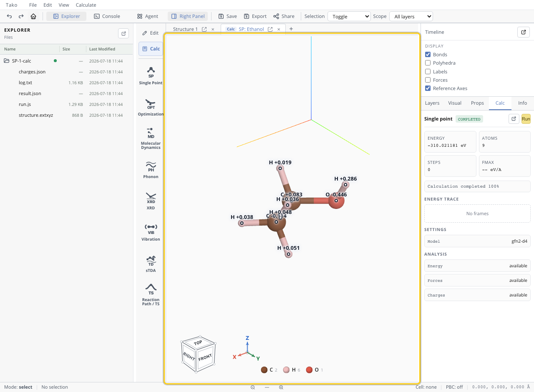The width and height of the screenshot is (534, 392).
Task: Collapse the SP-1-calc folder
Action: click(7, 61)
